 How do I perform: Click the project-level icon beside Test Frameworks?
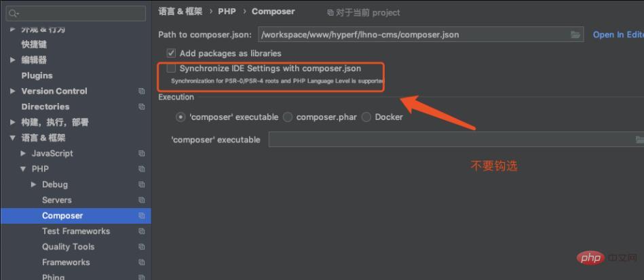click(x=142, y=231)
